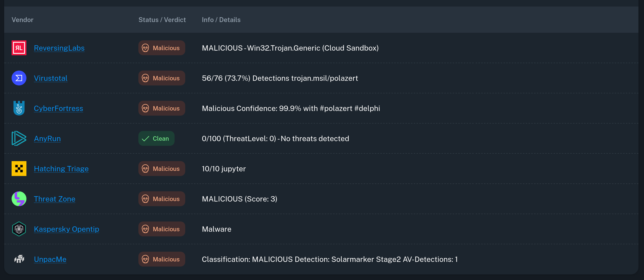Click the Clean verdict badge for AnyRun

[156, 138]
